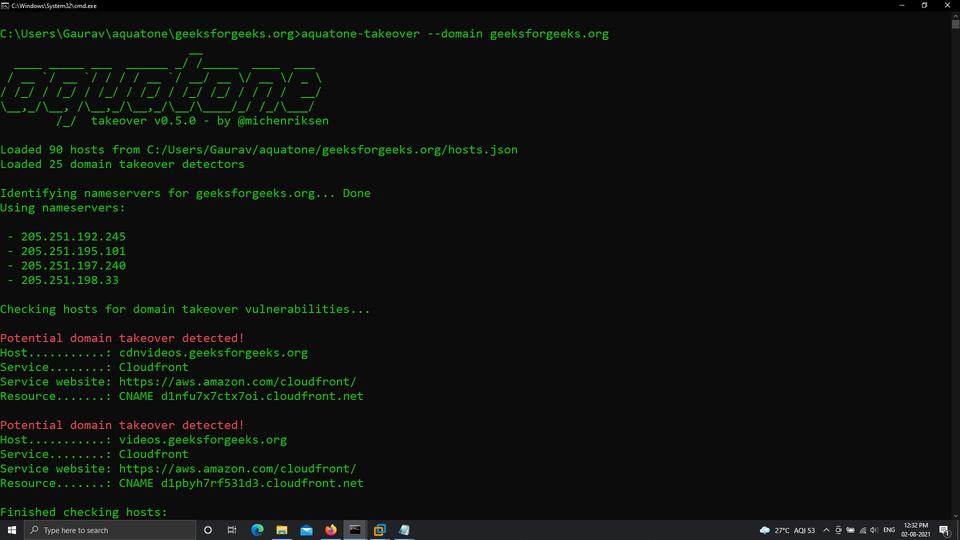Open the Mail app from taskbar
Viewport: 960px width, 540px height.
click(x=306, y=530)
